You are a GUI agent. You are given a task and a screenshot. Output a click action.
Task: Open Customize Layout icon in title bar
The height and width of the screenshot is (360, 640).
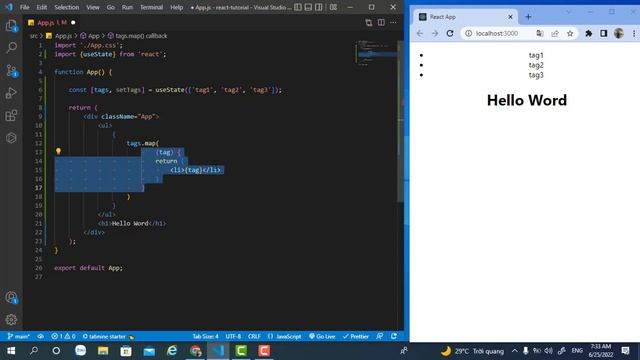point(333,7)
